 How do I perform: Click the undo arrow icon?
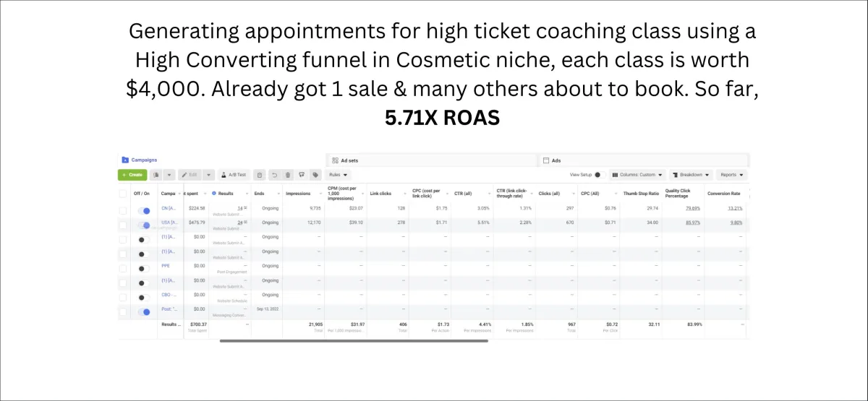pyautogui.click(x=274, y=175)
